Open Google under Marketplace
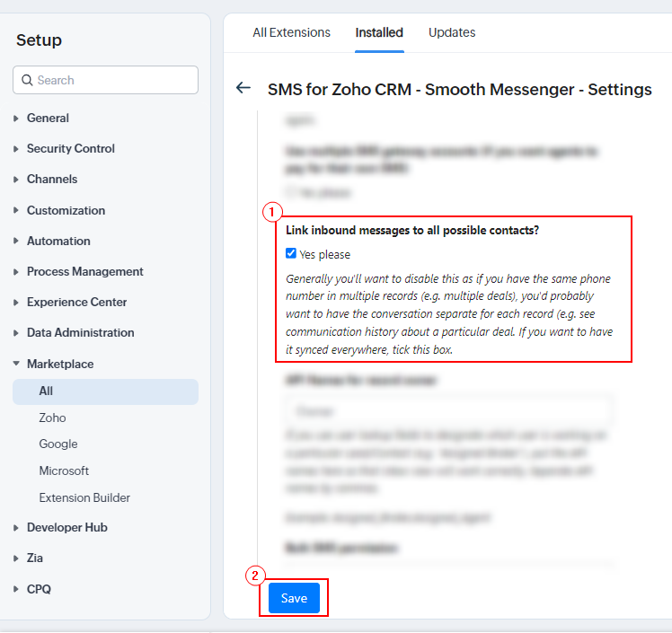 tap(58, 444)
